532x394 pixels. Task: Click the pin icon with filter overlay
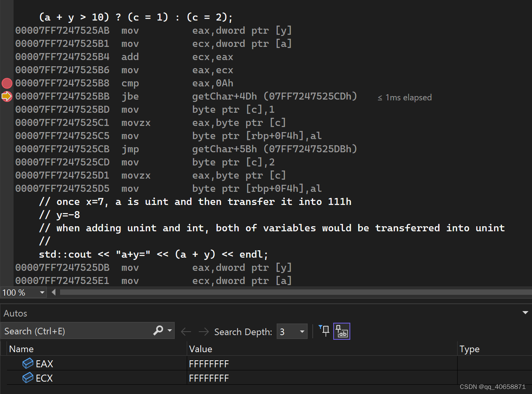(324, 331)
